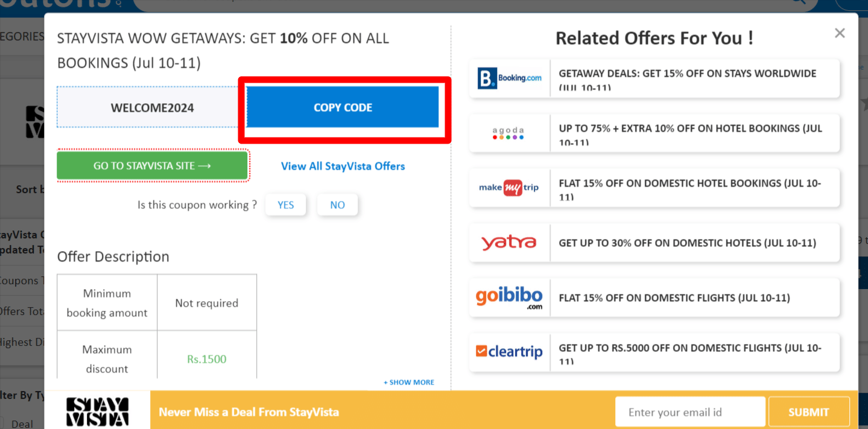Click the Yatra logo icon

click(508, 243)
